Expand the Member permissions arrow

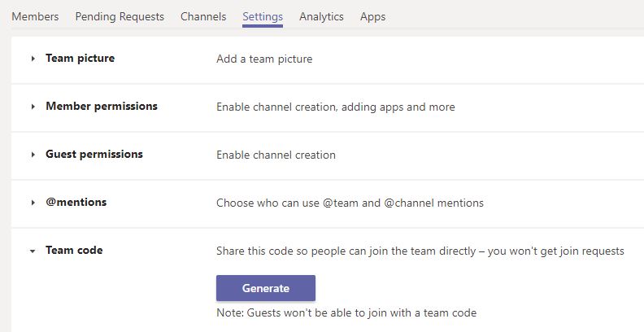(x=33, y=107)
